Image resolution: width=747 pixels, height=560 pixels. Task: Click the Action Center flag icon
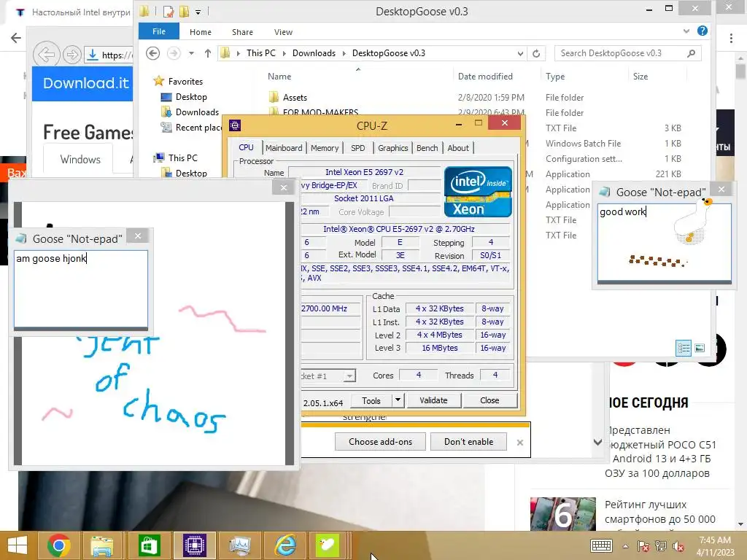tap(643, 546)
